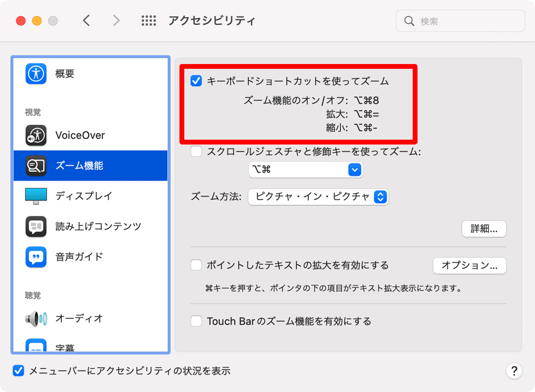
Task: Enable Touch Bar のズーム機能を有効にする
Action: pos(196,321)
